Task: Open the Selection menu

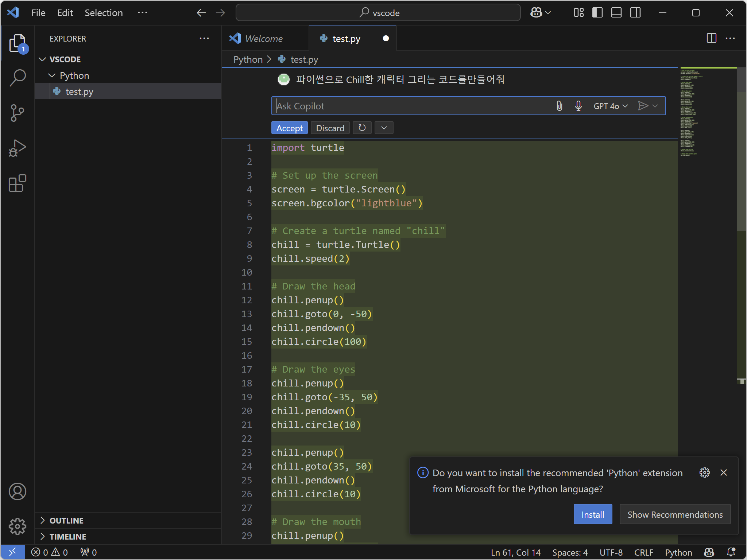Action: click(x=104, y=13)
